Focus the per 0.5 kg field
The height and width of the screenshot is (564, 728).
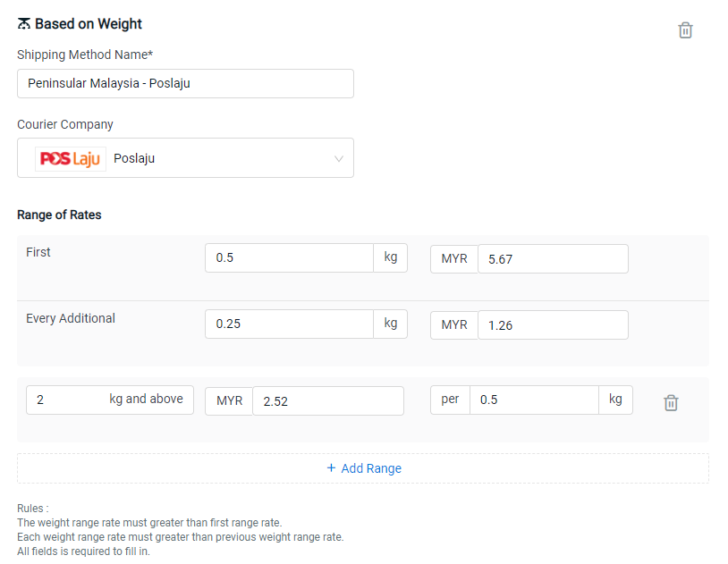(x=534, y=400)
